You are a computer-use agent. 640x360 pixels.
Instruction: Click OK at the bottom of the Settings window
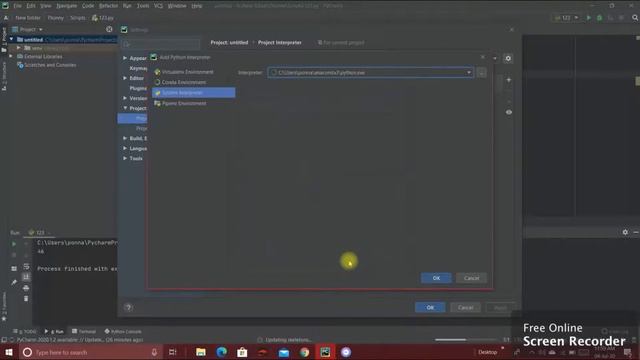point(430,307)
